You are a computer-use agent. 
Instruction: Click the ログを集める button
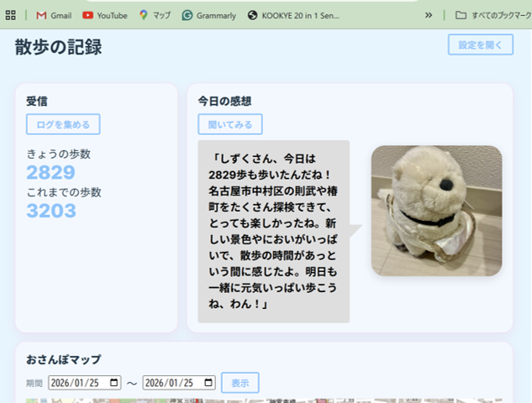(63, 124)
